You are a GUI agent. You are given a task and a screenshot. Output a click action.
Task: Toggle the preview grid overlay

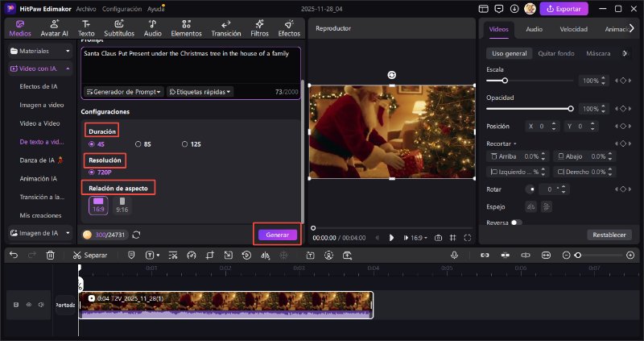click(452, 238)
